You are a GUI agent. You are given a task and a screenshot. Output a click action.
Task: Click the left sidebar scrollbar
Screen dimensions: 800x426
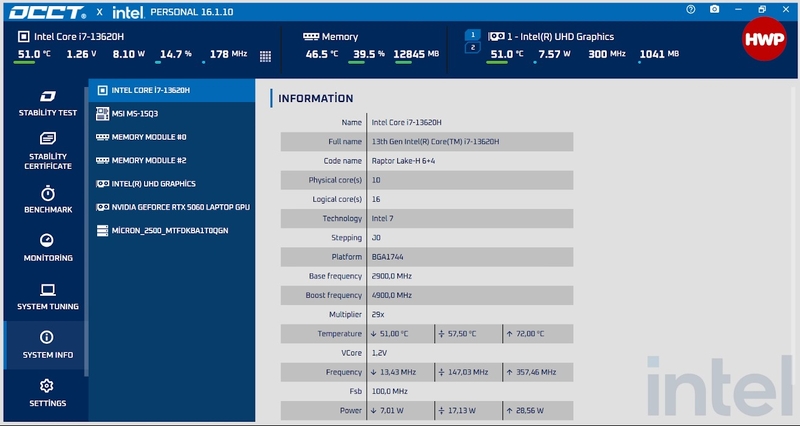pos(86,232)
